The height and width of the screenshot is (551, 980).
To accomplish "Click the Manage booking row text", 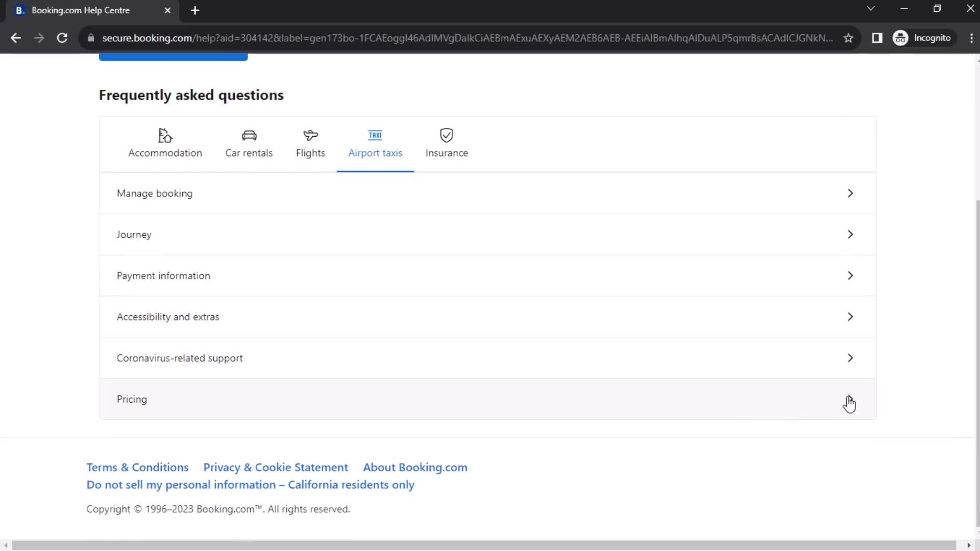I will pos(155,193).
